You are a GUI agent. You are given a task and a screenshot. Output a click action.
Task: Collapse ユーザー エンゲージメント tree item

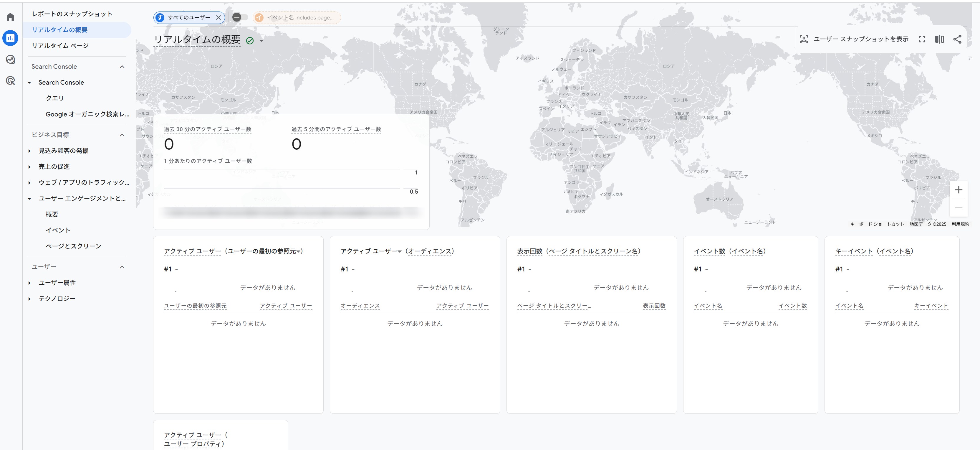(29, 199)
